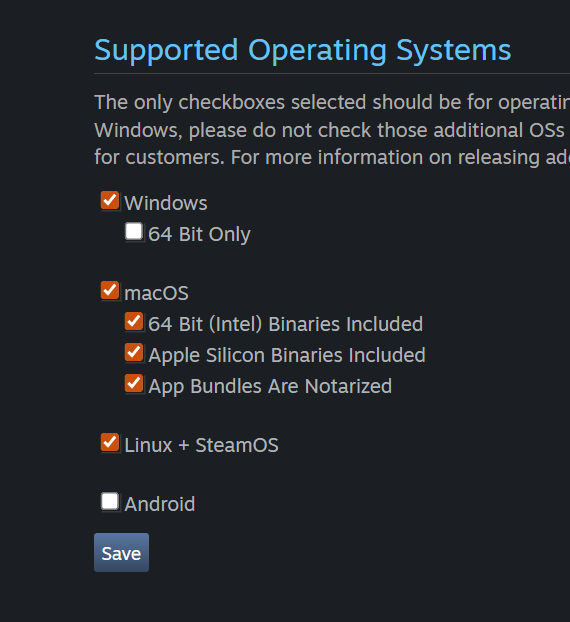
Task: Uncheck the Windows checkbox
Action: tap(110, 200)
